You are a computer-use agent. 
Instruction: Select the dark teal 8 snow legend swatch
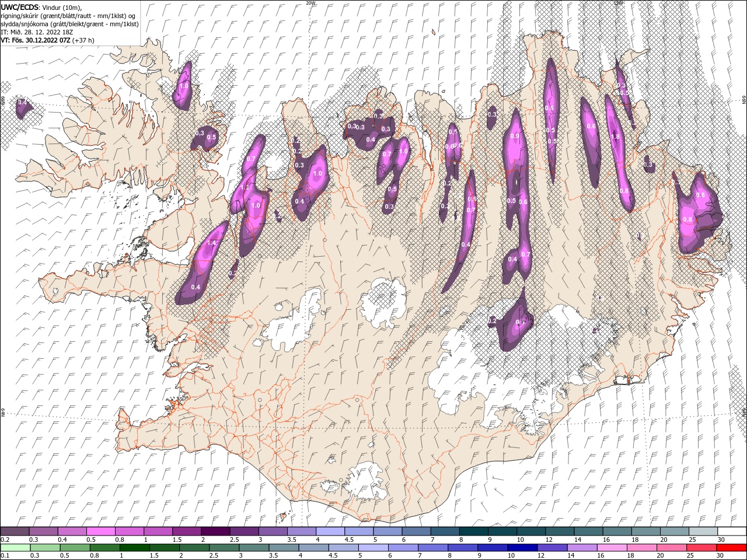click(473, 531)
